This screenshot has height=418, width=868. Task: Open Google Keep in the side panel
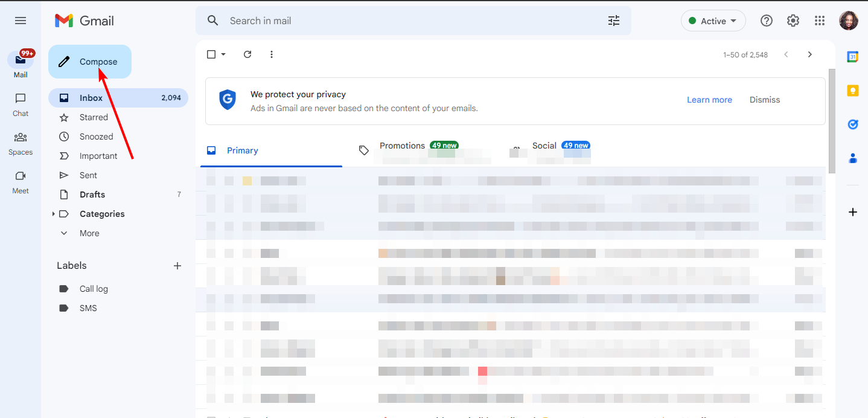tap(852, 90)
